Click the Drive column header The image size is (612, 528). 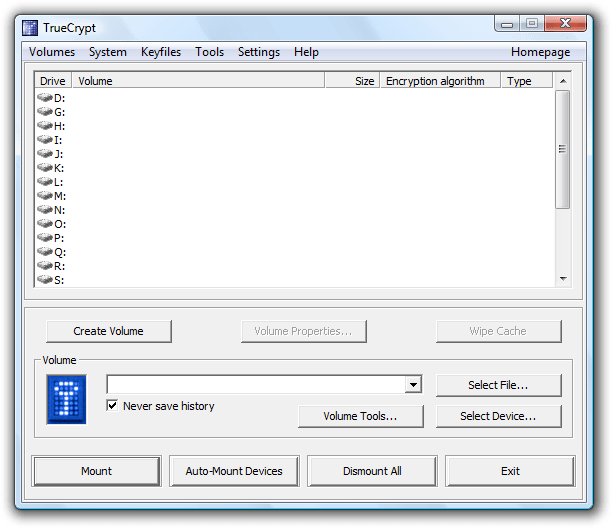pyautogui.click(x=53, y=81)
